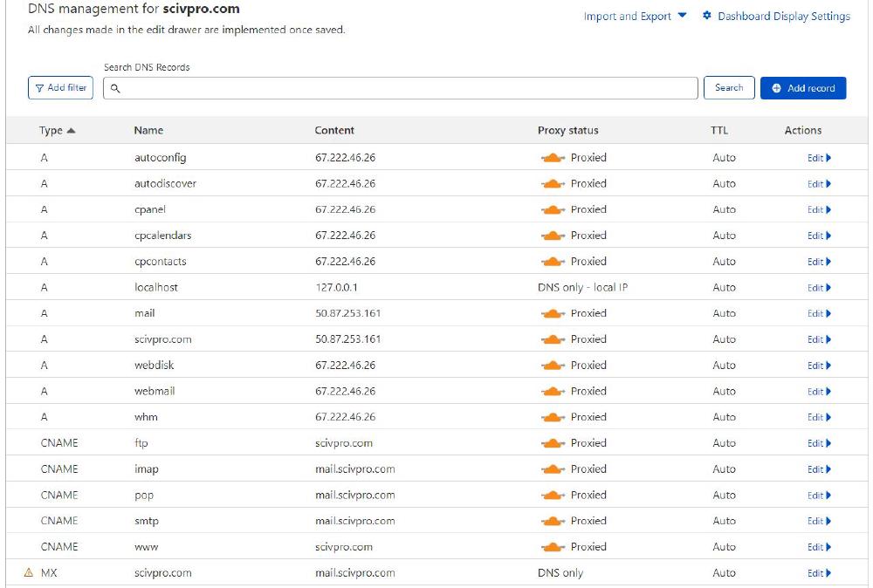Open Edit for the pop CNAME record
Image resolution: width=873 pixels, height=588 pixels.
(x=819, y=496)
